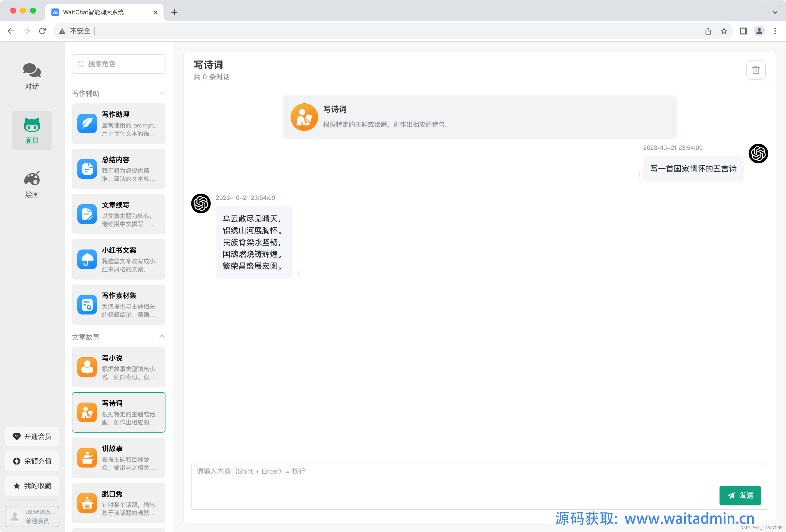The image size is (786, 532).
Task: Select the 小红书文案 role card title
Action: pyautogui.click(x=119, y=250)
